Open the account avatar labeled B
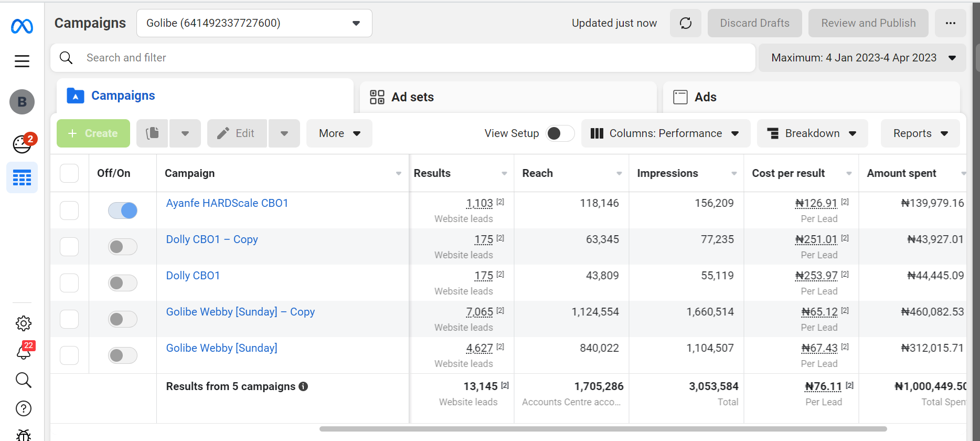Screen dimensions: 980x441 pyautogui.click(x=22, y=102)
